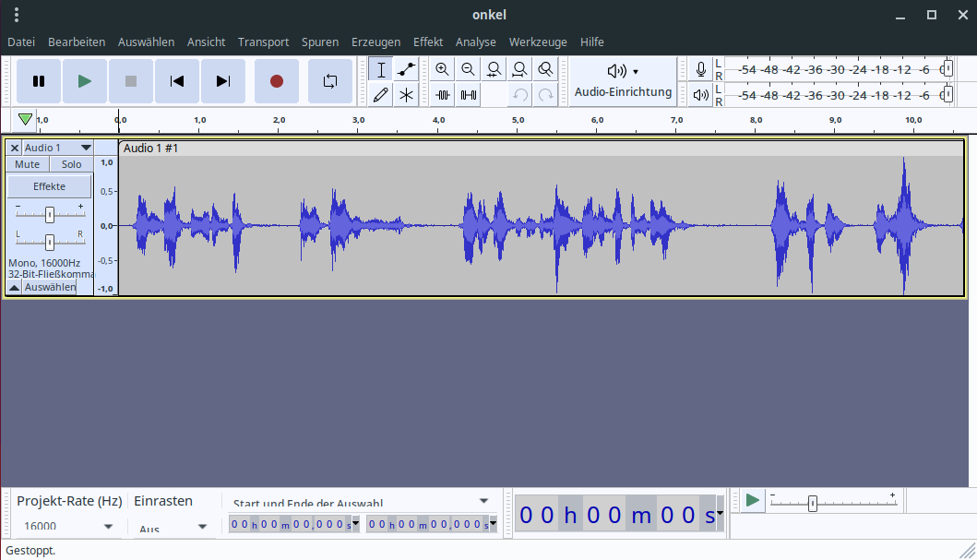Open the Audio 1 track menu arrow
This screenshot has height=560, width=977.
pos(84,148)
